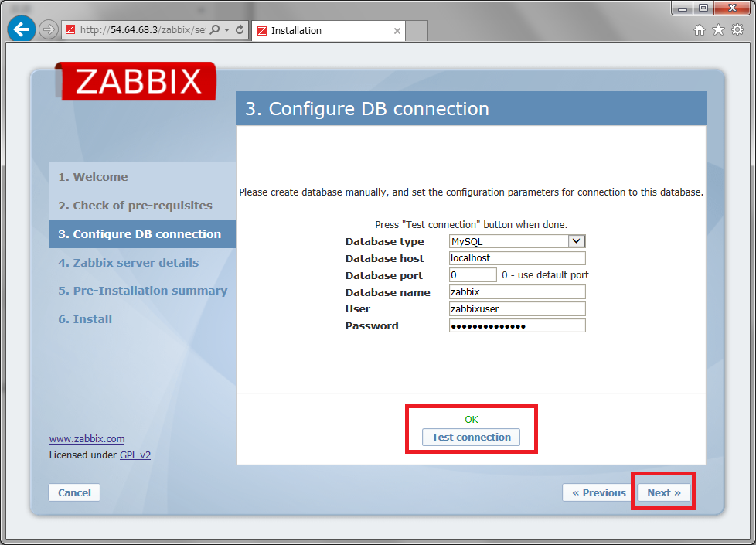Screen dimensions: 756x545
Task: Click the green OK status text
Action: (x=472, y=420)
